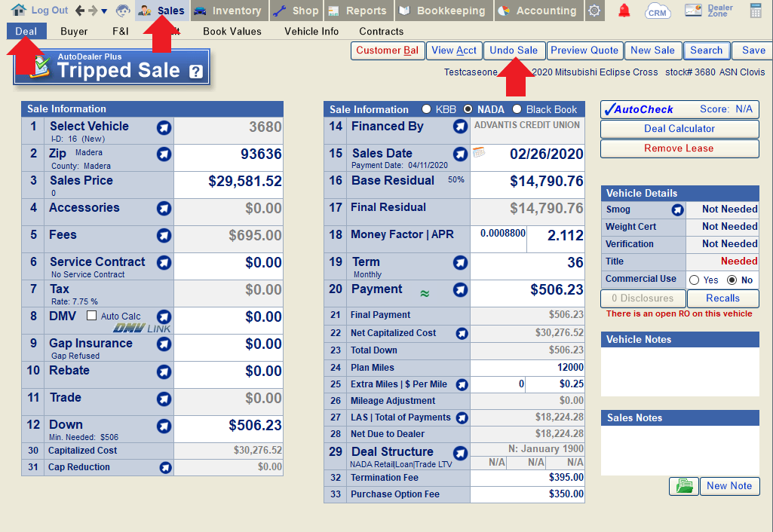Open the Deal Calculator
The height and width of the screenshot is (532, 773).
click(679, 129)
